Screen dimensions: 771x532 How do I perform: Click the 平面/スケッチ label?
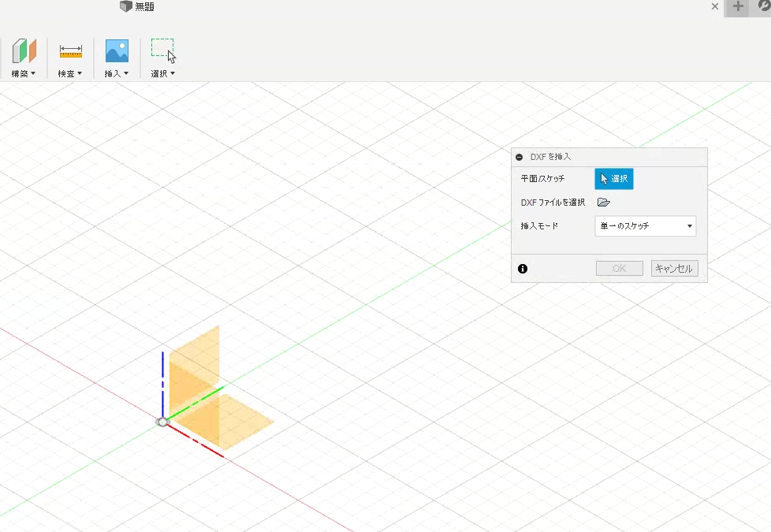click(x=543, y=179)
